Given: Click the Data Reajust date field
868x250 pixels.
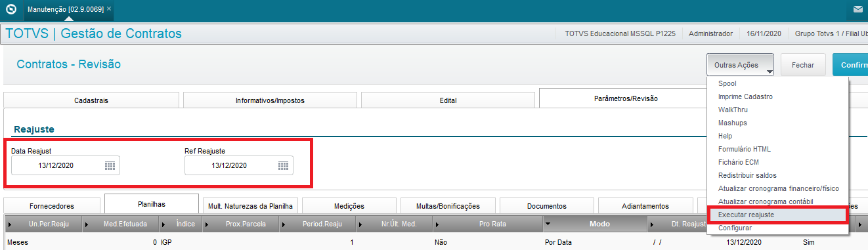Looking at the screenshot, I should click(65, 165).
